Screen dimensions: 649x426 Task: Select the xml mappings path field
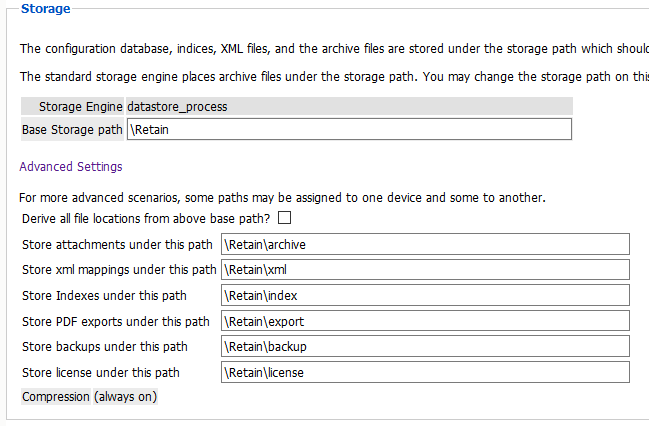tap(425, 270)
